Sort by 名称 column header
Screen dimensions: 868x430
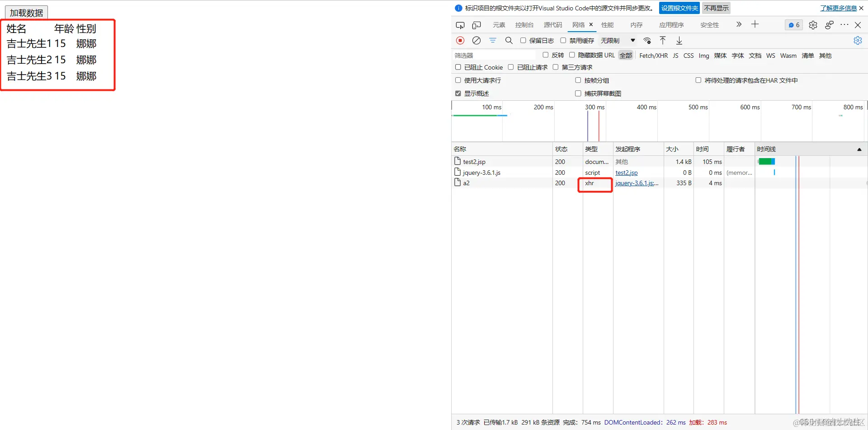pos(502,149)
